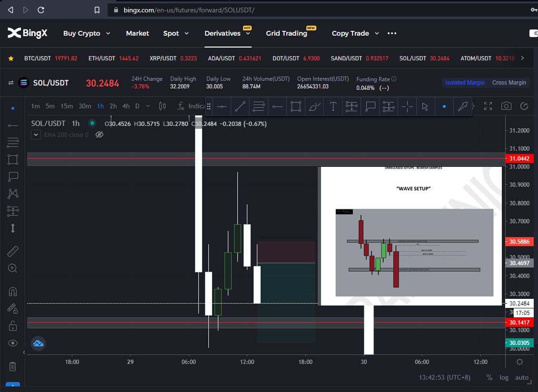
Task: Open XRP/USDT from ticker bar
Action: [x=173, y=58]
